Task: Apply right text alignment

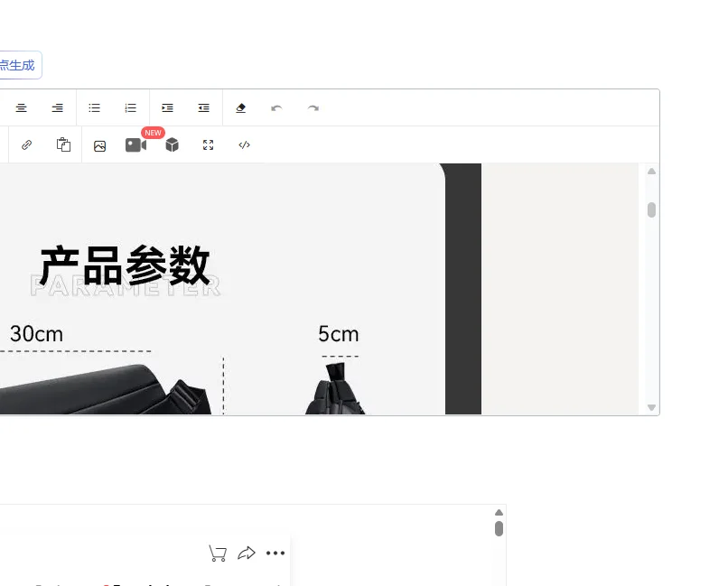Action: pos(57,108)
